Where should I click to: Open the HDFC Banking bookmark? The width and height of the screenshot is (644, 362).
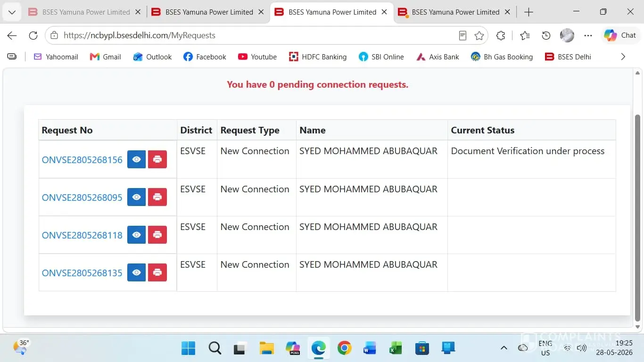pos(318,57)
